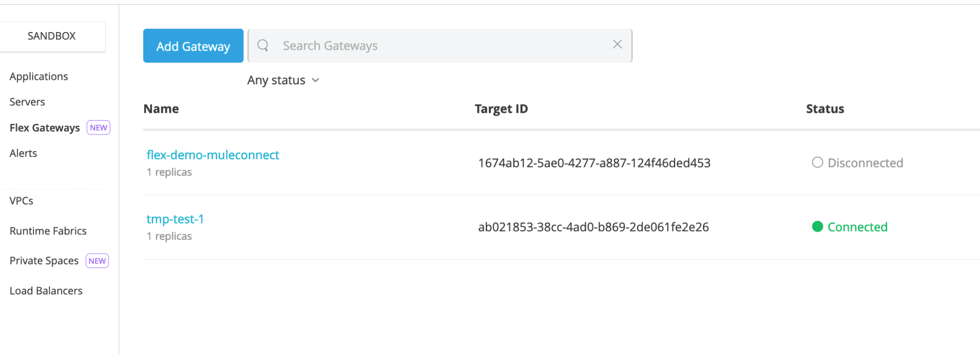Image resolution: width=980 pixels, height=355 pixels.
Task: Expand the Any status chevron
Action: pyautogui.click(x=315, y=80)
